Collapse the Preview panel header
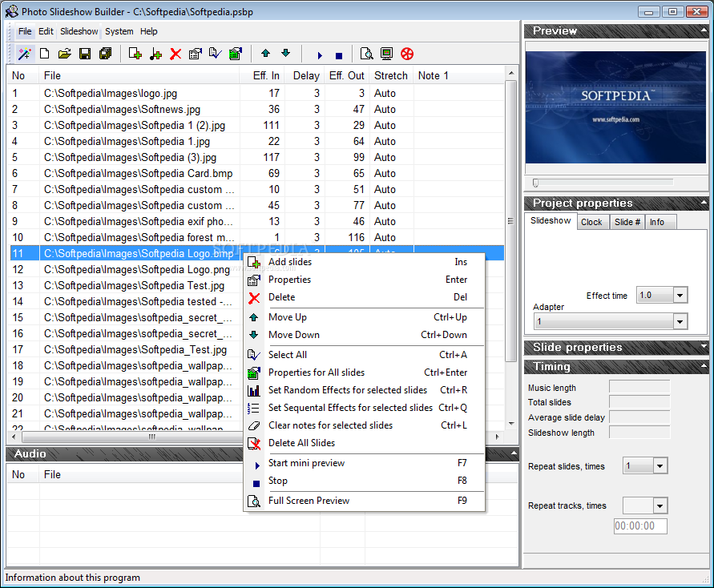This screenshot has width=714, height=588. pos(704,30)
